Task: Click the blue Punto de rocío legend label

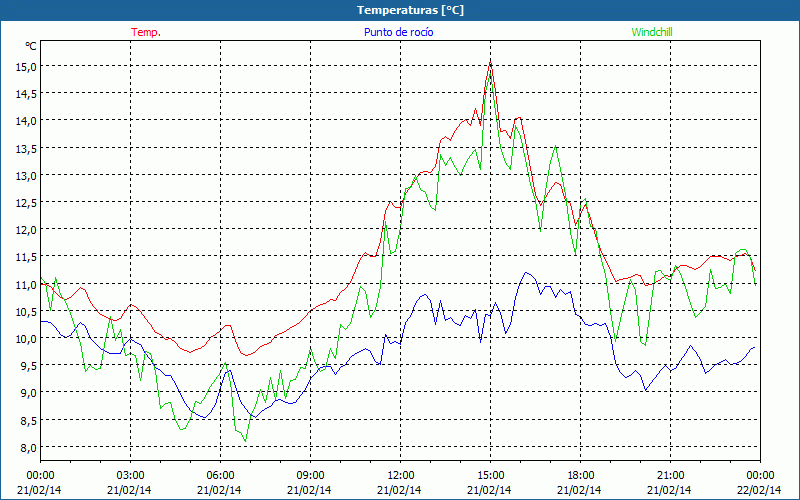Action: pos(398,32)
